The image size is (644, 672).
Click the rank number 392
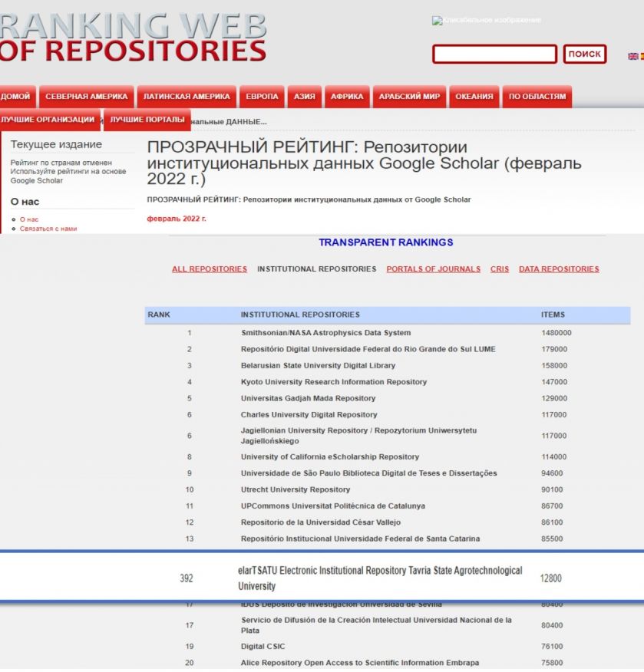pyautogui.click(x=186, y=578)
